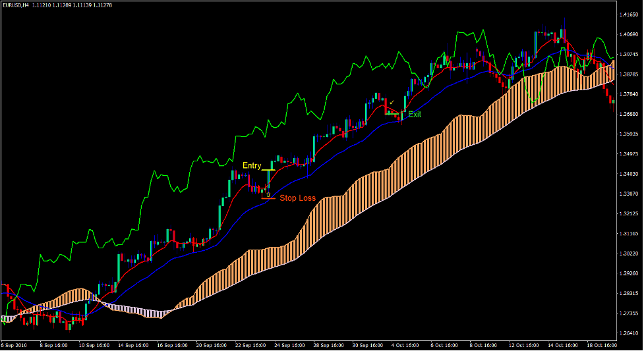Screen dimensions: 644x351
Task: Click the 1.34030 price axis label
Action: click(x=628, y=174)
